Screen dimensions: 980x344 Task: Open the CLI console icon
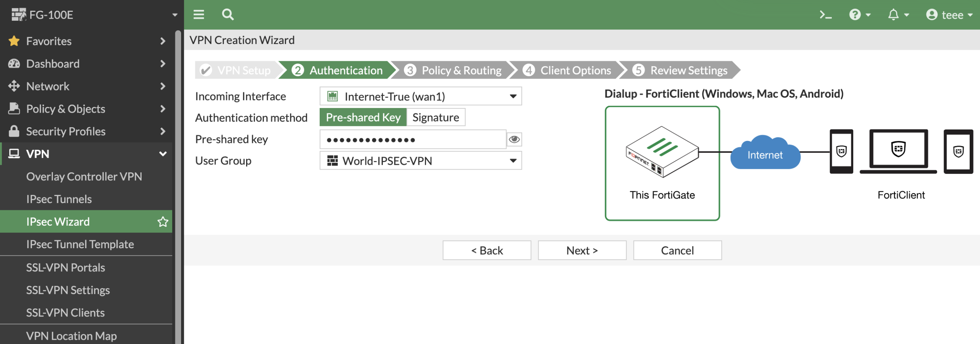coord(825,15)
